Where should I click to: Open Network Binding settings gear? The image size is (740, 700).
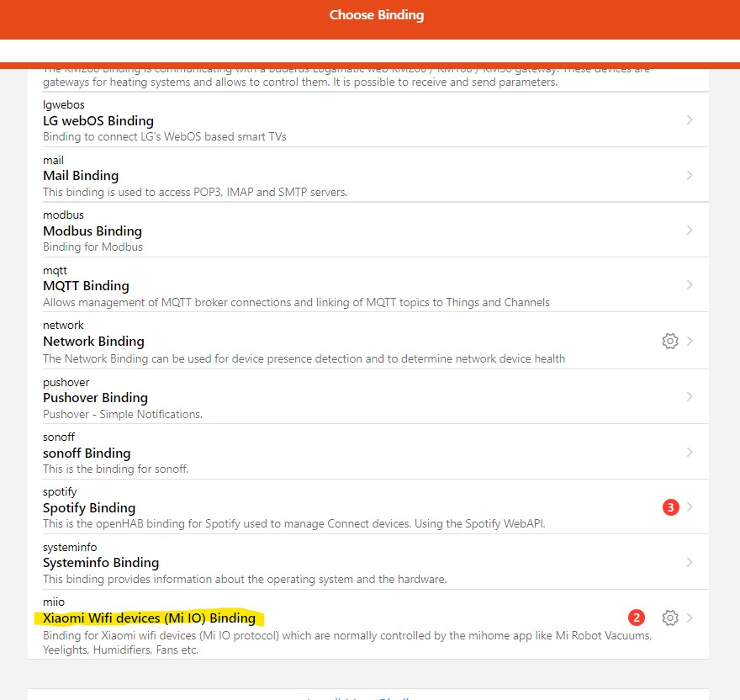point(670,341)
